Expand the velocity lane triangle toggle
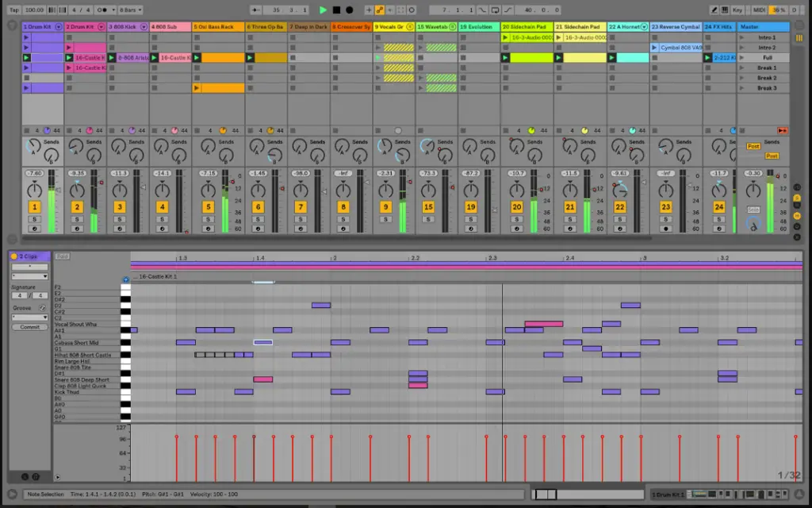This screenshot has height=508, width=812. (x=57, y=477)
